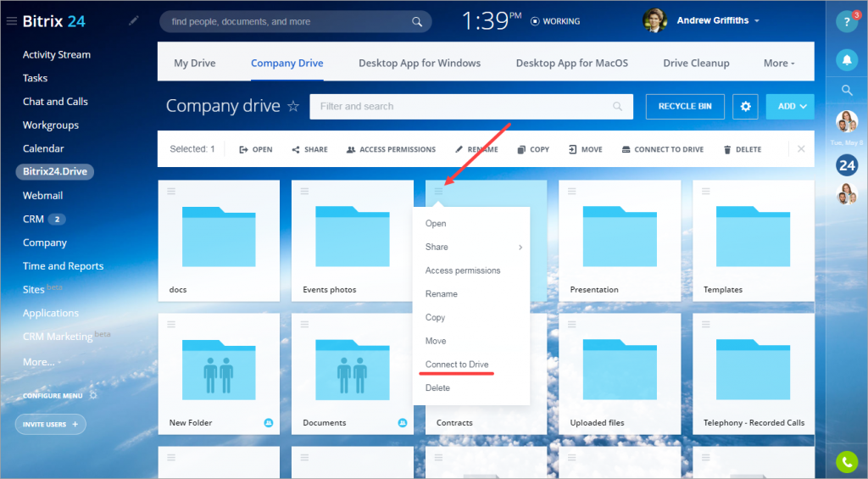Click CONNECT TO DRIVE in toolbar
Screen dimensions: 868x479
click(663, 149)
